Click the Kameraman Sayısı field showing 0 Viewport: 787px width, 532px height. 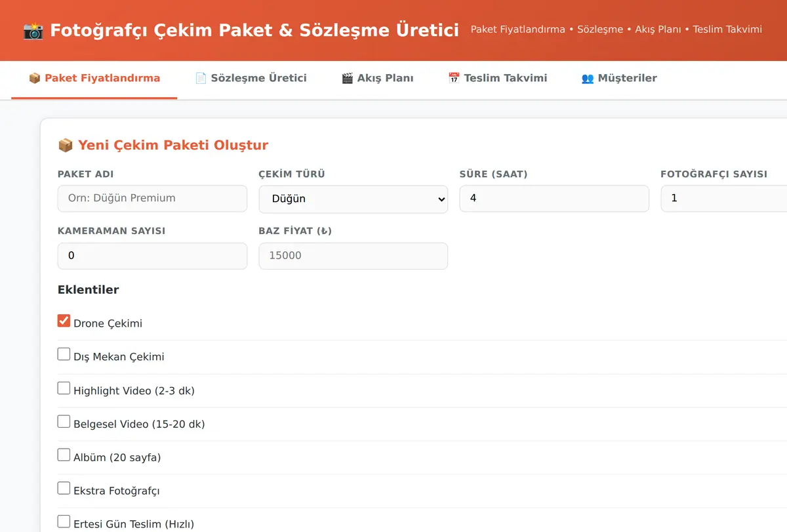point(152,256)
